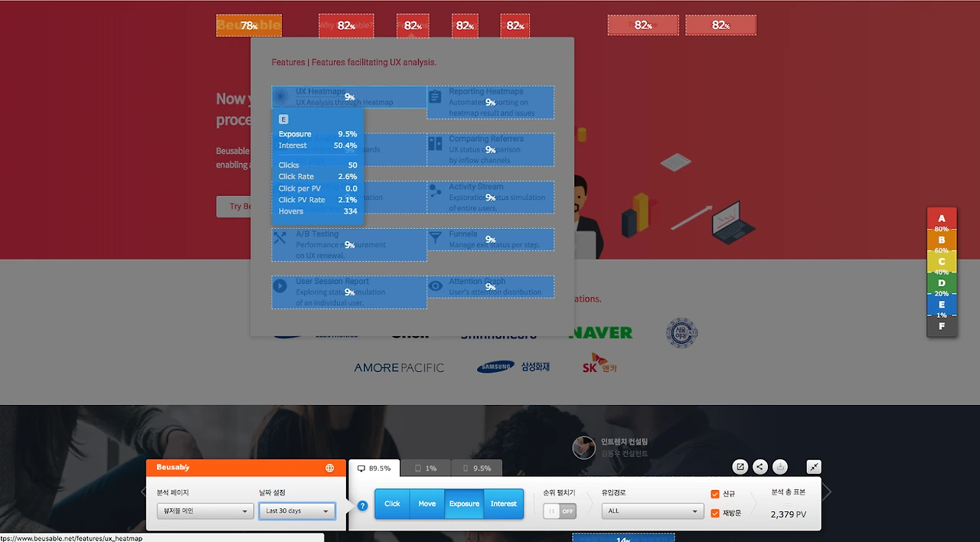980x542 pixels.
Task: Click the collapse panel arrows icon
Action: [814, 467]
